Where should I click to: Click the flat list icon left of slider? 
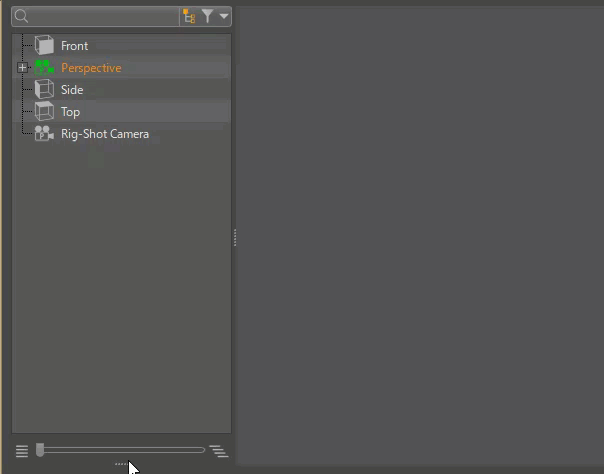[22, 451]
